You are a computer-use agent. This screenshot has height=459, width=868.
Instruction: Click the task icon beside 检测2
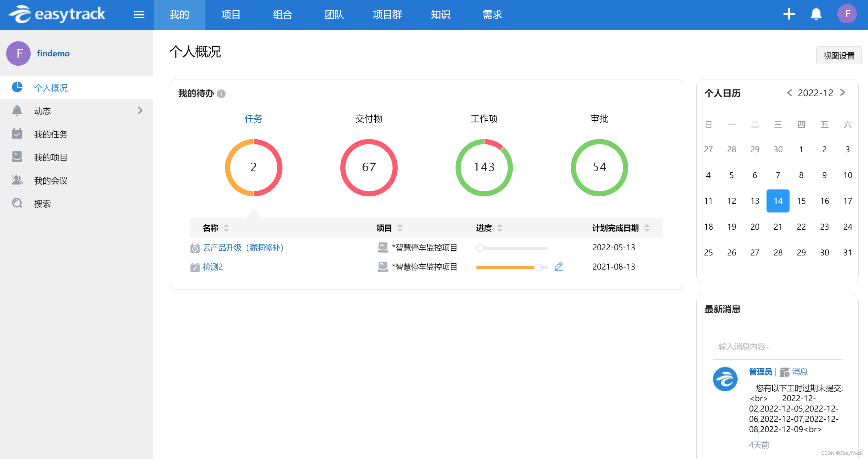point(195,267)
